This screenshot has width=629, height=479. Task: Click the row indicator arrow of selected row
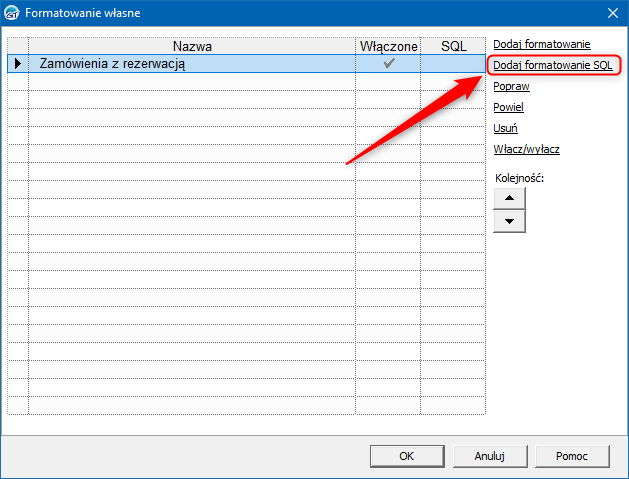[18, 63]
